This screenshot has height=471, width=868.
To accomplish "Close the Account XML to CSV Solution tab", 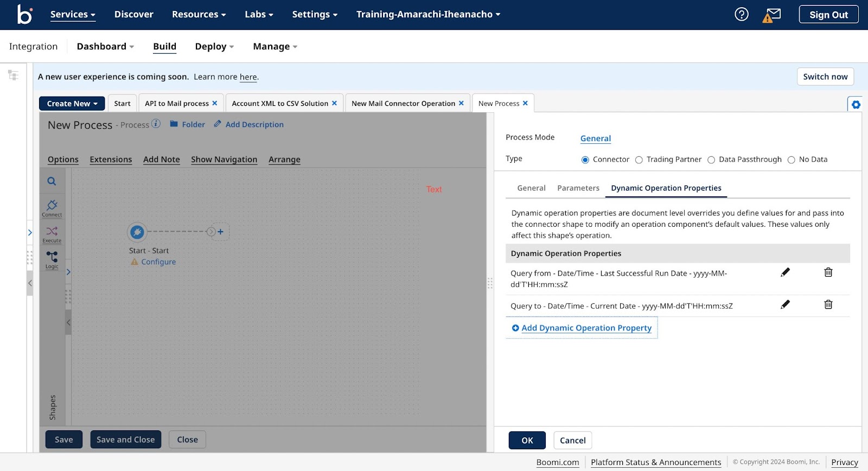I will [x=334, y=103].
